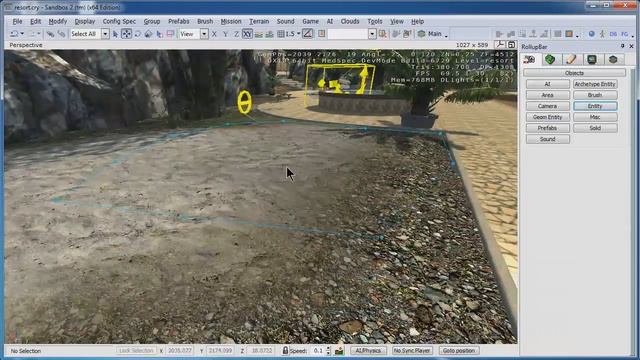Lock movement to X axis
Viewport: 640px width, 360px height.
click(214, 34)
